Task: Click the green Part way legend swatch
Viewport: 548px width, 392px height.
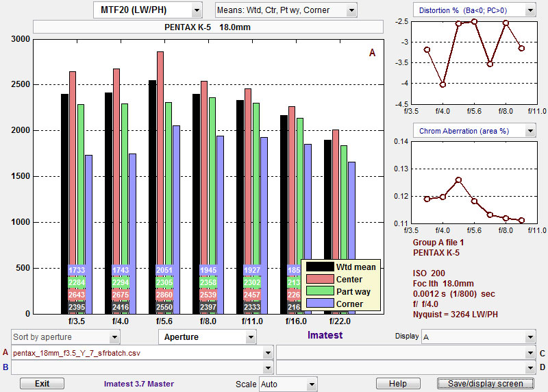Action: [320, 291]
